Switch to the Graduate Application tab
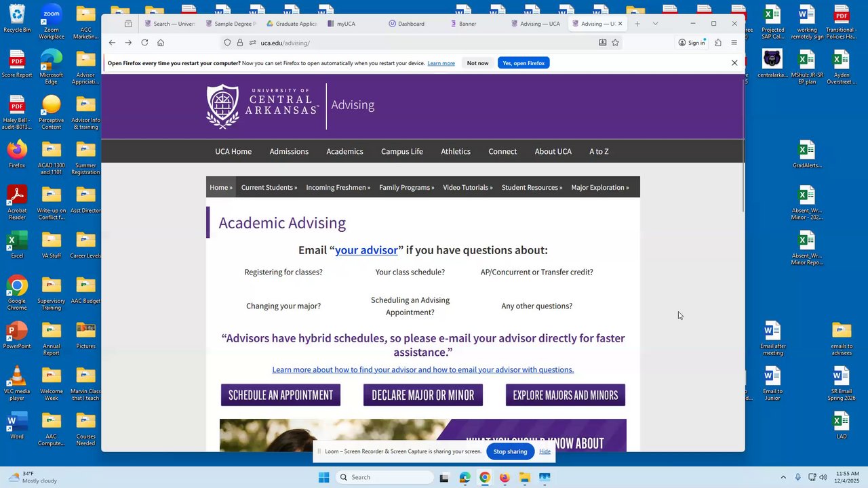The width and height of the screenshot is (868, 488). (x=292, y=24)
